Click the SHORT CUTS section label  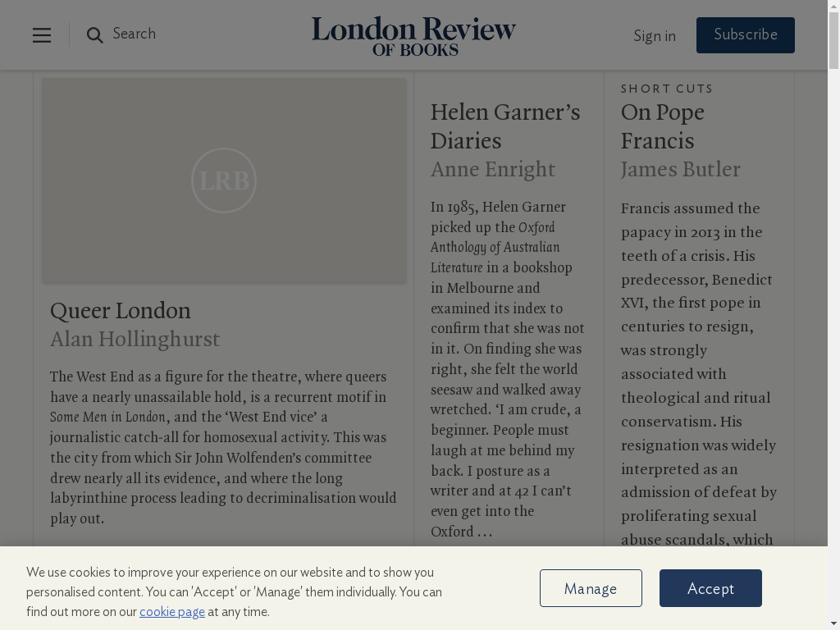(667, 89)
